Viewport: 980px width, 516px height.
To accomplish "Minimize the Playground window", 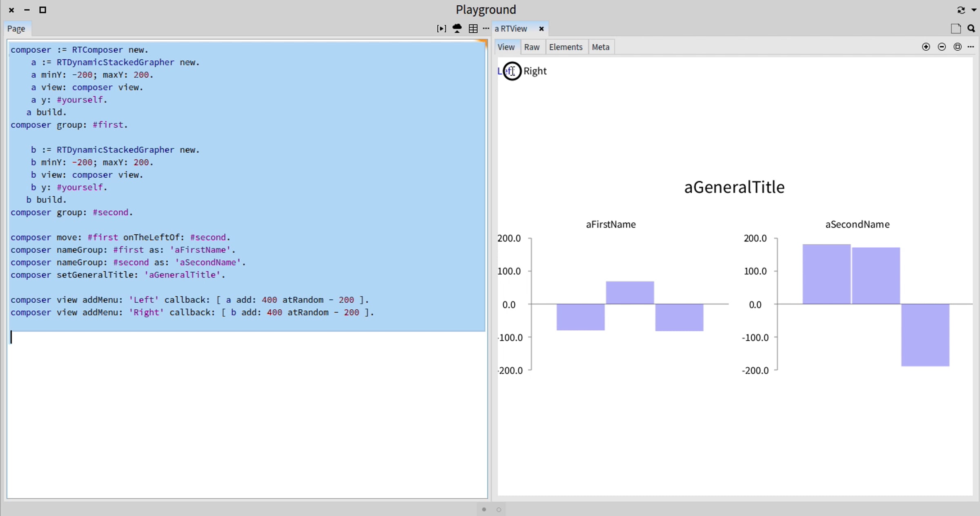I will 27,10.
